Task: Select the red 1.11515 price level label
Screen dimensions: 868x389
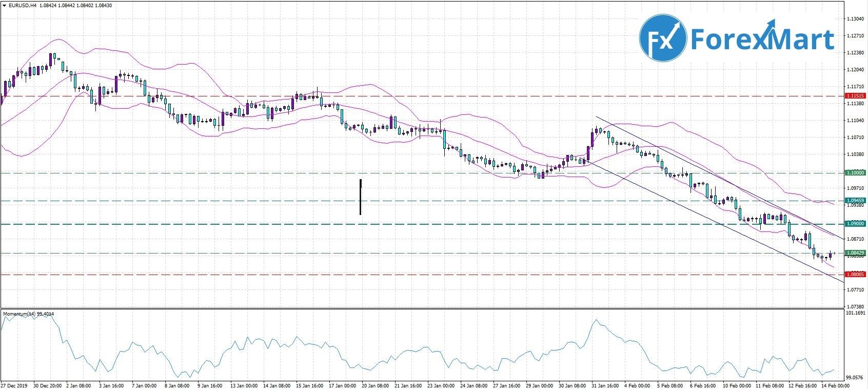Action: 855,96
